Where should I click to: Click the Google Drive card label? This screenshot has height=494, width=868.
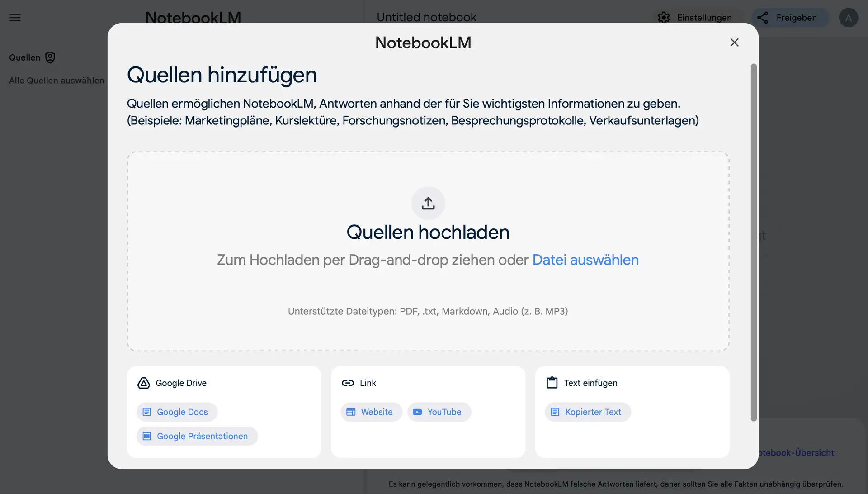(181, 383)
